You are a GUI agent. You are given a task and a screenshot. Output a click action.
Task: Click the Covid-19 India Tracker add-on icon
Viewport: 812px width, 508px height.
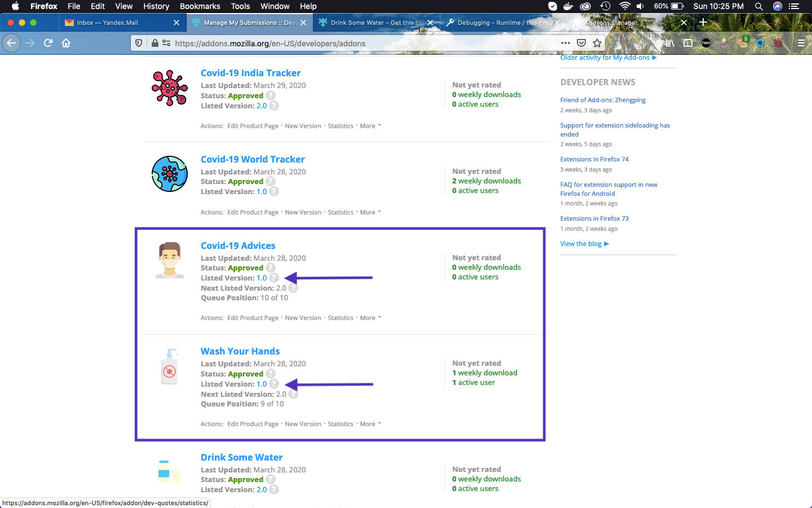point(170,88)
